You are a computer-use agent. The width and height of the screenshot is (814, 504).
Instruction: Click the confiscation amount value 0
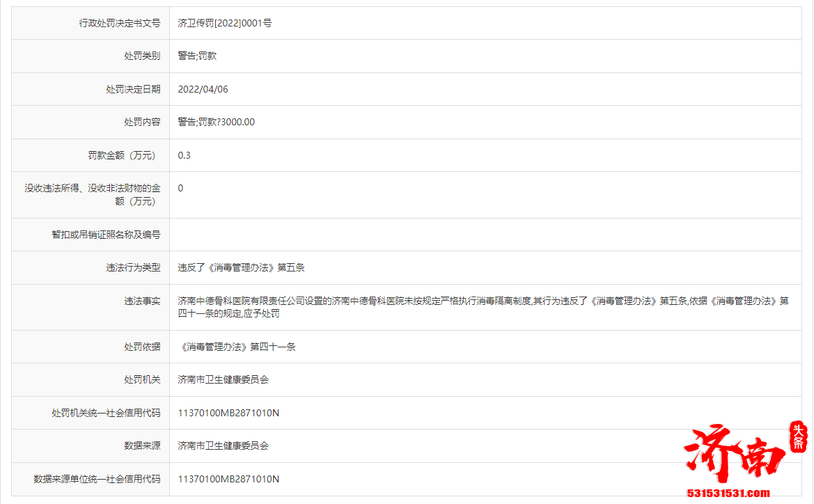(179, 188)
